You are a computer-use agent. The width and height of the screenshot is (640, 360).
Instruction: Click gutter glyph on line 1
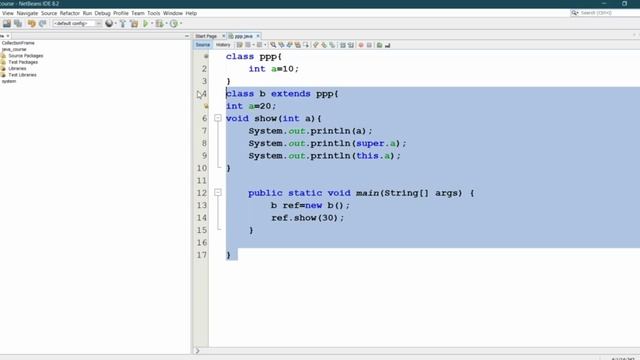tap(206, 56)
